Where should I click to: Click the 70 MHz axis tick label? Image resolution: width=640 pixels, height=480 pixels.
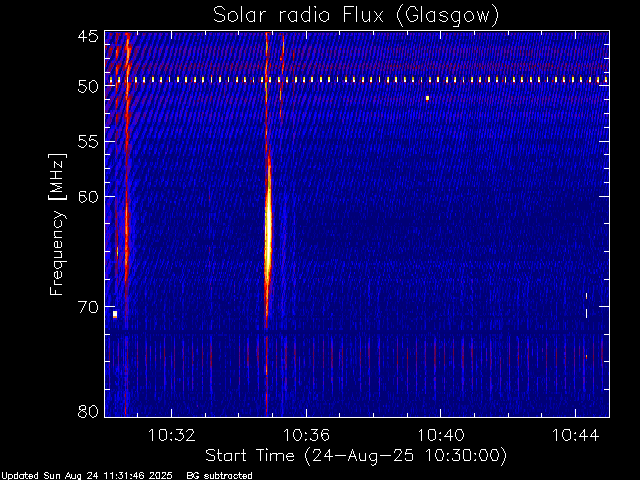point(88,307)
